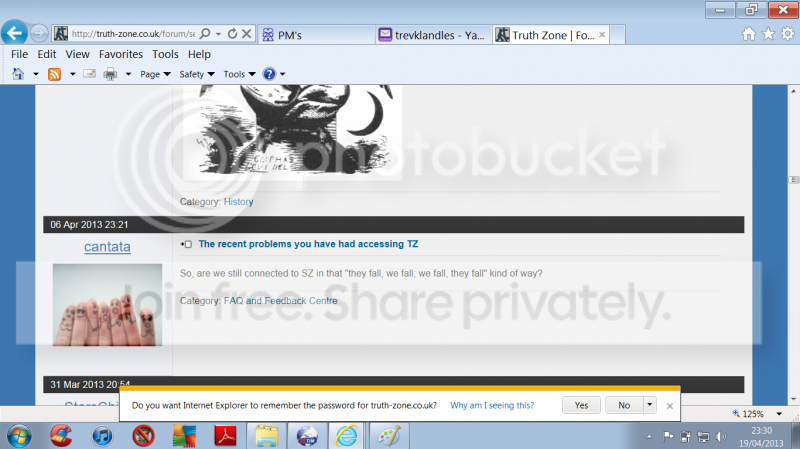Click cantata's finger-faces avatar image
Image resolution: width=800 pixels, height=449 pixels.
107,305
